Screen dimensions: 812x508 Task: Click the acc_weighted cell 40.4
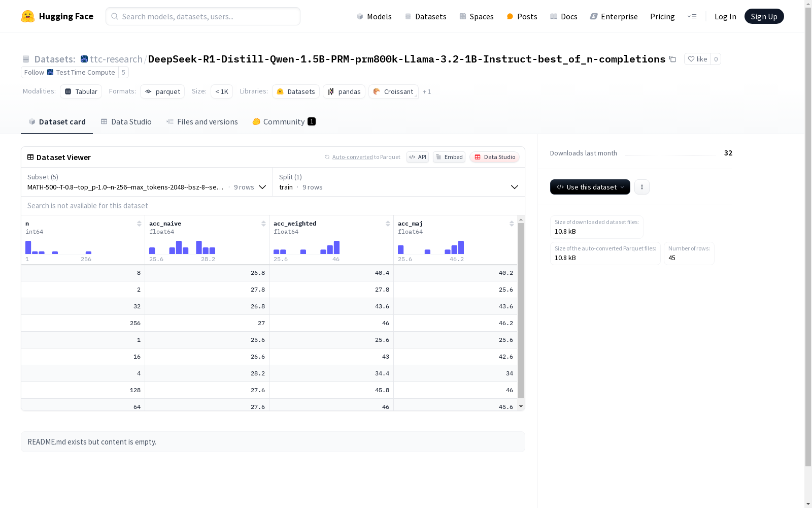331,273
